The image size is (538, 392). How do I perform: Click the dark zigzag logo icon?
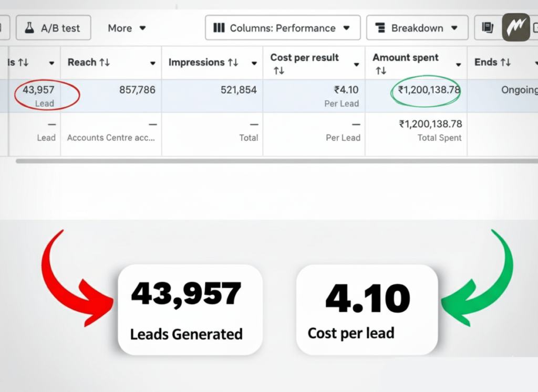(515, 27)
